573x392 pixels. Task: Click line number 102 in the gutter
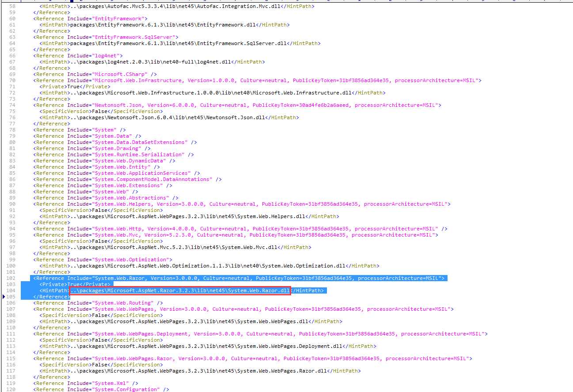click(x=11, y=278)
